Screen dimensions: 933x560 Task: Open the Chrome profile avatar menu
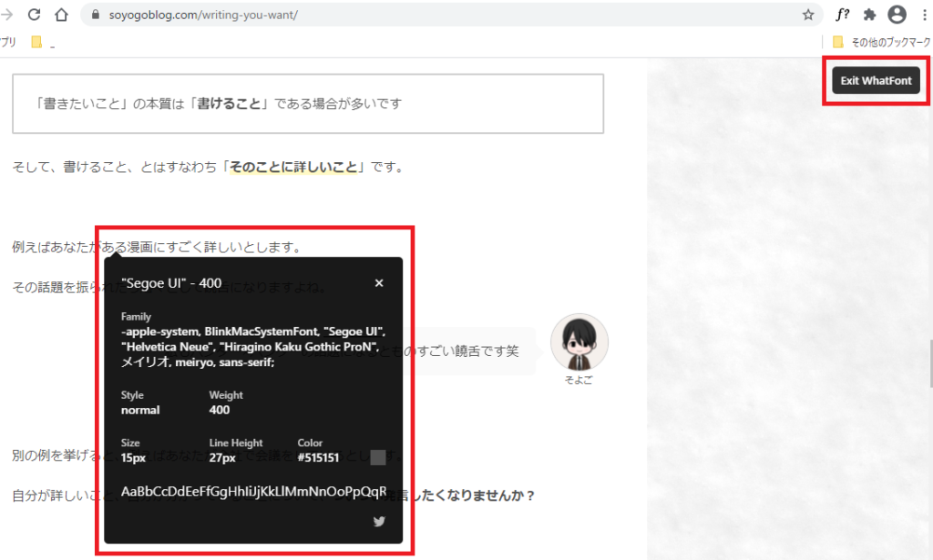point(897,15)
